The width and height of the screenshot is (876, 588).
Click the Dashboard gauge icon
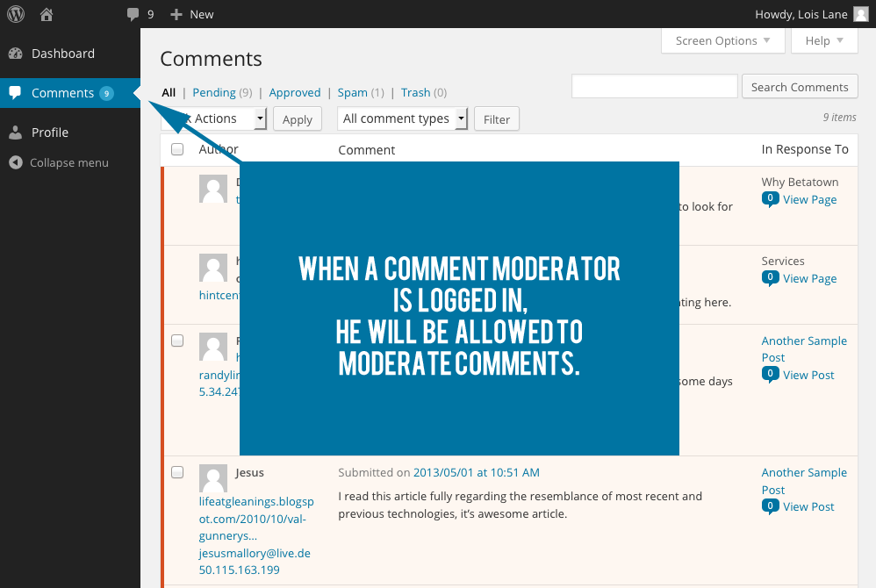16,54
